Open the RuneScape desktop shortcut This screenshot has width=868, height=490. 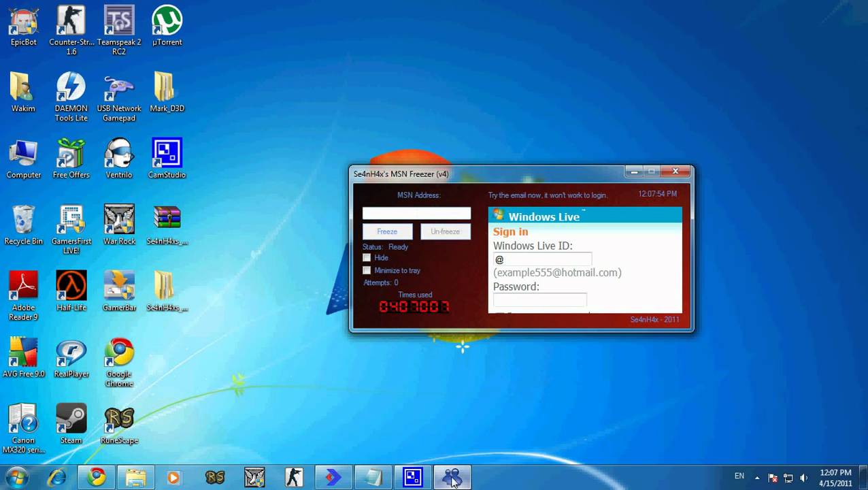[119, 424]
